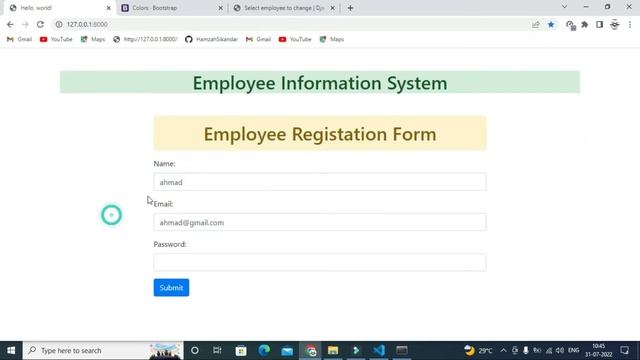Open the Windows Start menu
Image resolution: width=640 pixels, height=360 pixels.
[x=11, y=350]
